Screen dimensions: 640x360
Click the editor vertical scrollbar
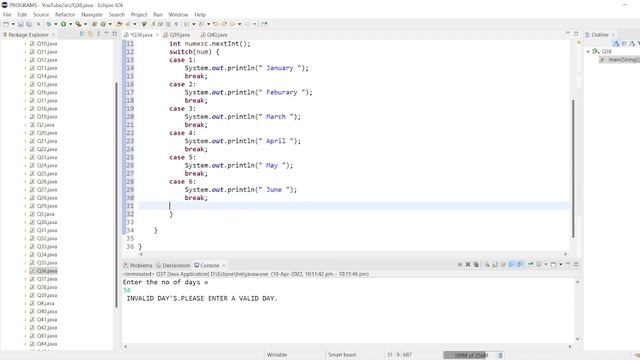(573, 168)
